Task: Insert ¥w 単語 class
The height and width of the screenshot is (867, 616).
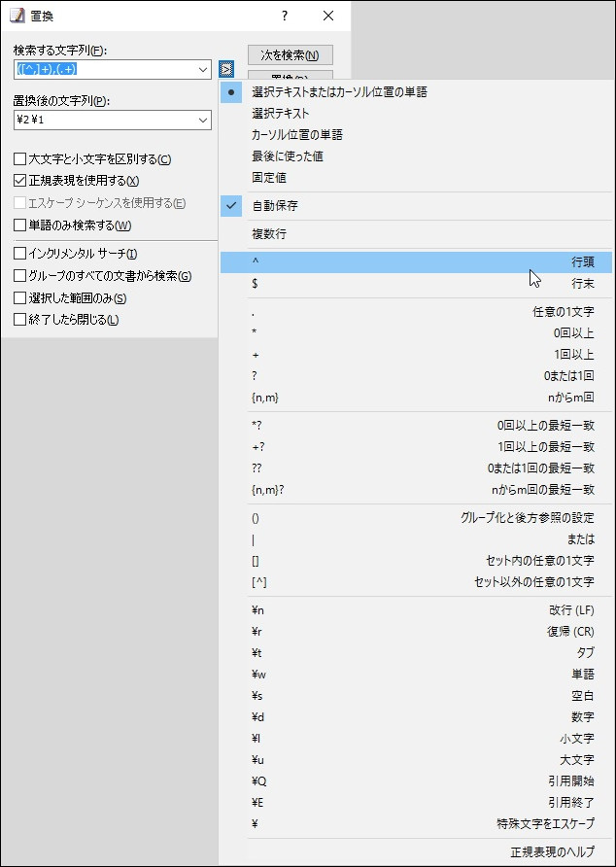Action: click(417, 675)
